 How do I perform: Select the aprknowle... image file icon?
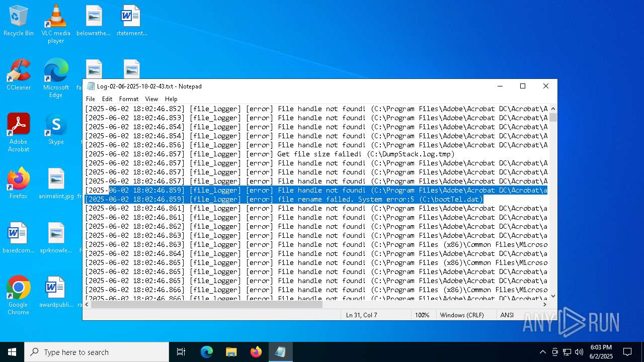56,237
